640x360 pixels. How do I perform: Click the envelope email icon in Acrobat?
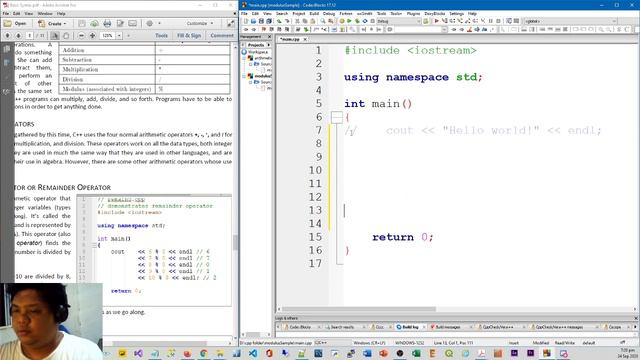pos(133,24)
